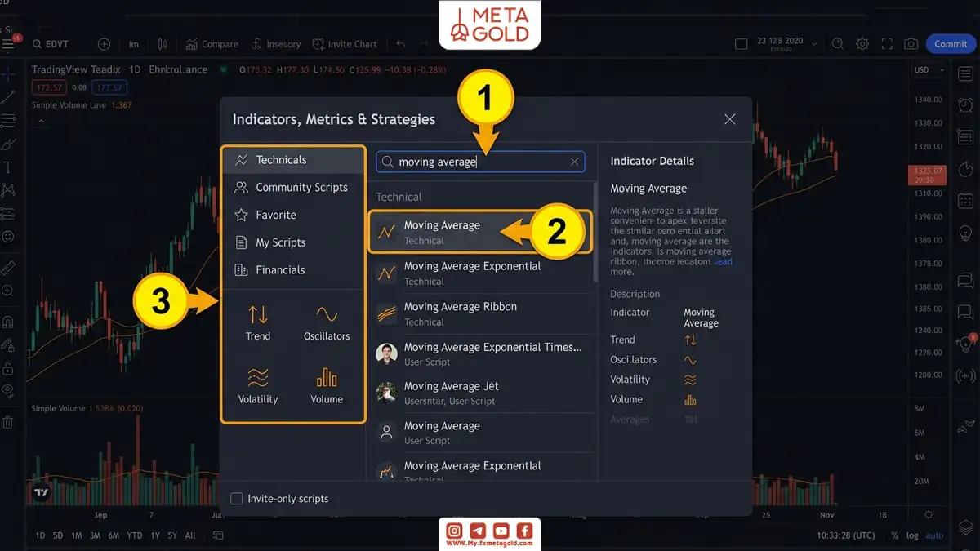980x551 pixels.
Task: Toggle auto scale
Action: pyautogui.click(x=934, y=535)
